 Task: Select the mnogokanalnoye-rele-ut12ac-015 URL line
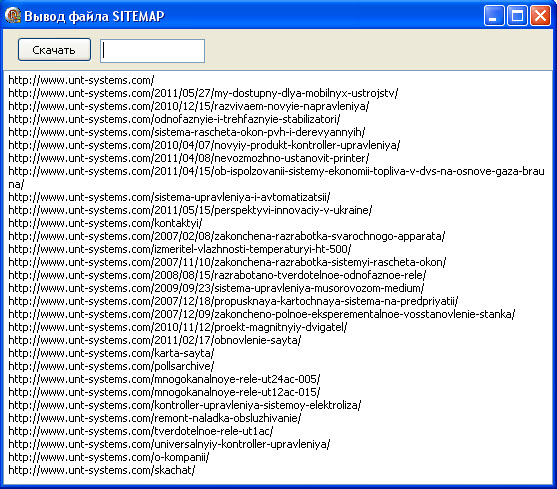click(x=164, y=392)
